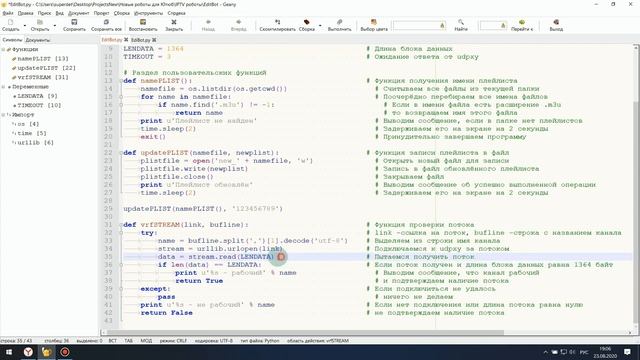Screen dimensions: 640x360
Task: Click the Создать (New file) toolbar icon
Action: click(11, 22)
